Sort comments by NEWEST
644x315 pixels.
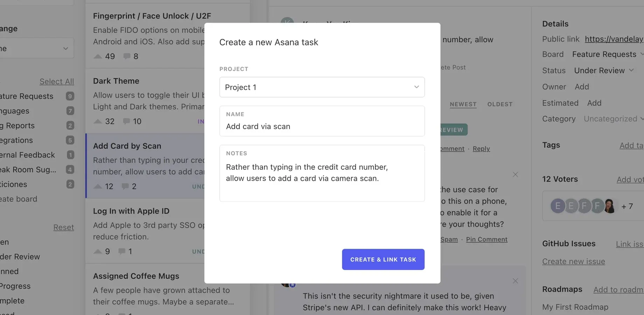click(x=463, y=104)
